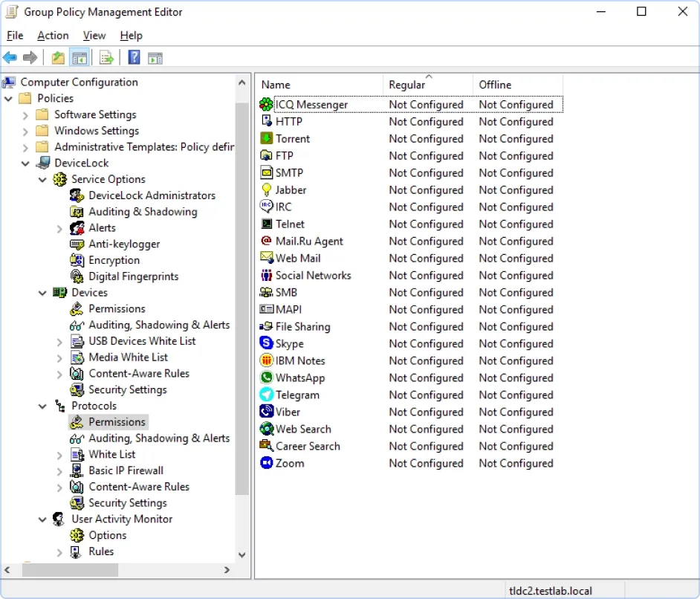
Task: Collapse the Protocols tree node
Action: pos(42,407)
